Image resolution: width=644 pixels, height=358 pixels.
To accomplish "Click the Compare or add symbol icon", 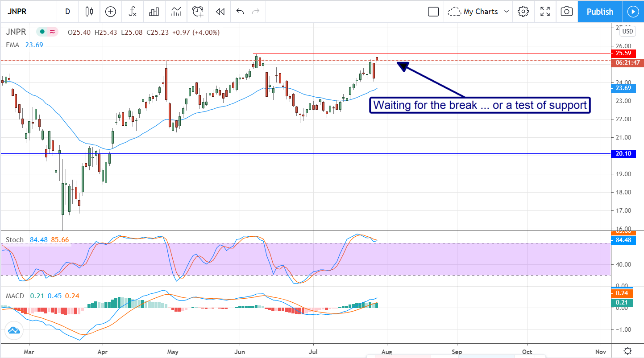I will (x=110, y=12).
